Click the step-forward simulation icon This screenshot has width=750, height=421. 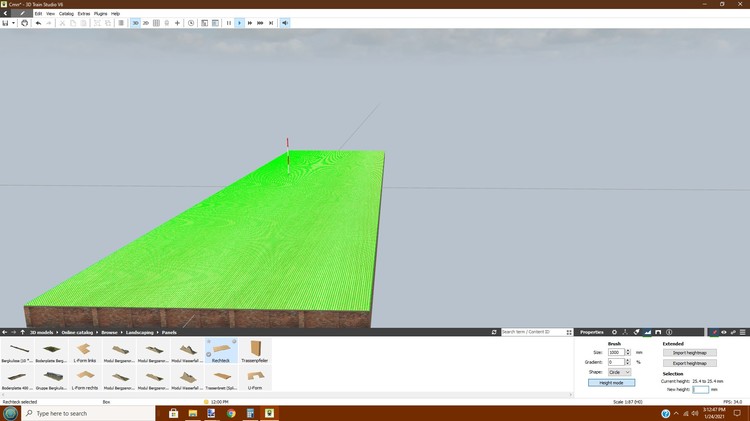click(271, 23)
